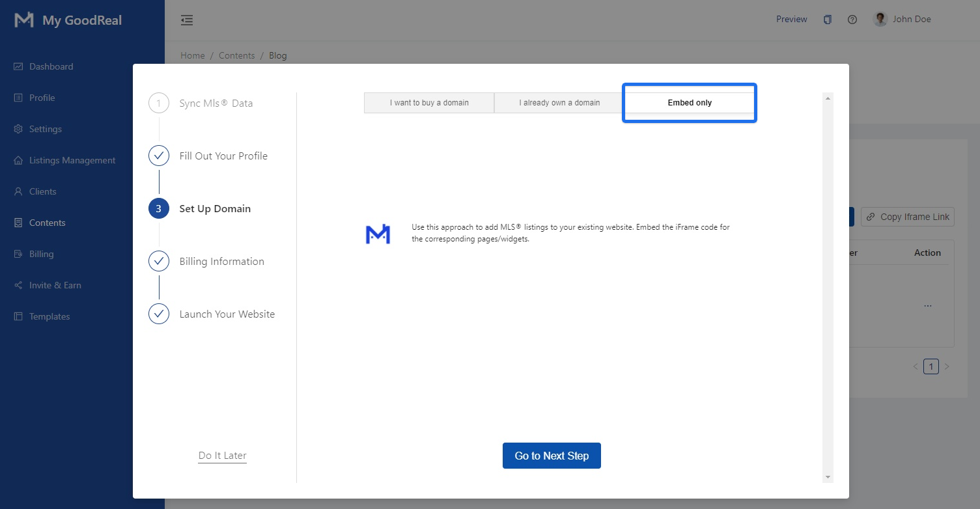The height and width of the screenshot is (509, 980).
Task: Jump to step 1 Sync Mls Data
Action: 216,103
